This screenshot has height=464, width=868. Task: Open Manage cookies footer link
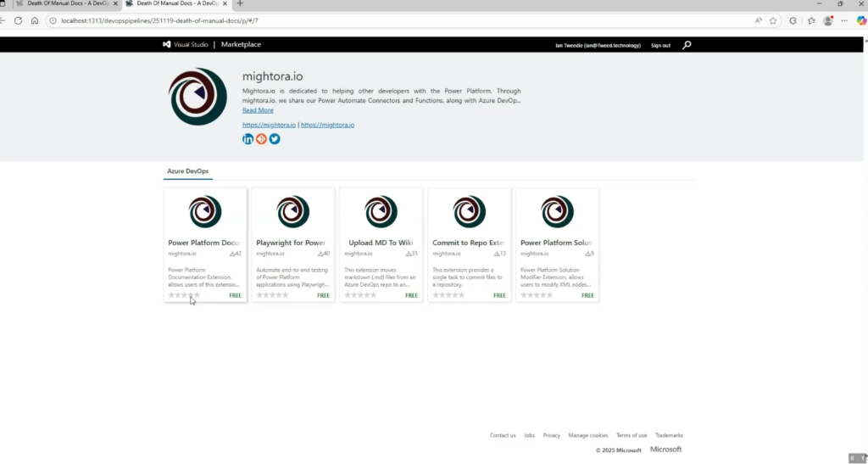pyautogui.click(x=588, y=435)
